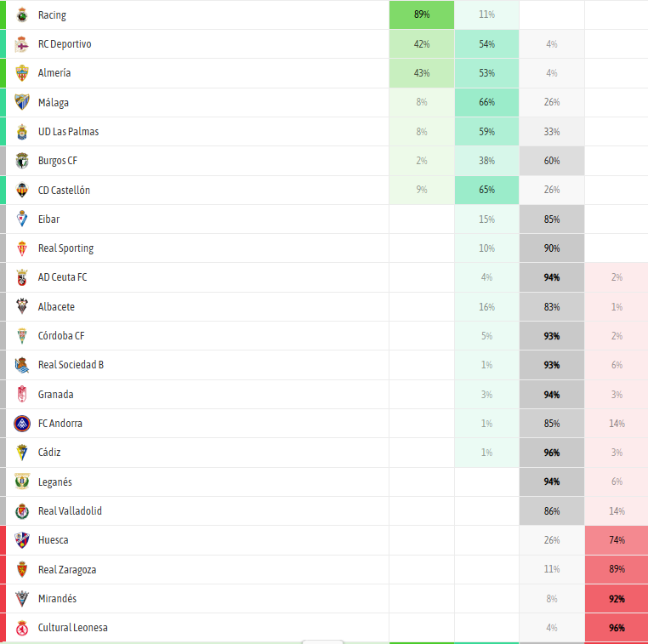Click the Huesca club crest
This screenshot has height=644, width=648.
[22, 540]
